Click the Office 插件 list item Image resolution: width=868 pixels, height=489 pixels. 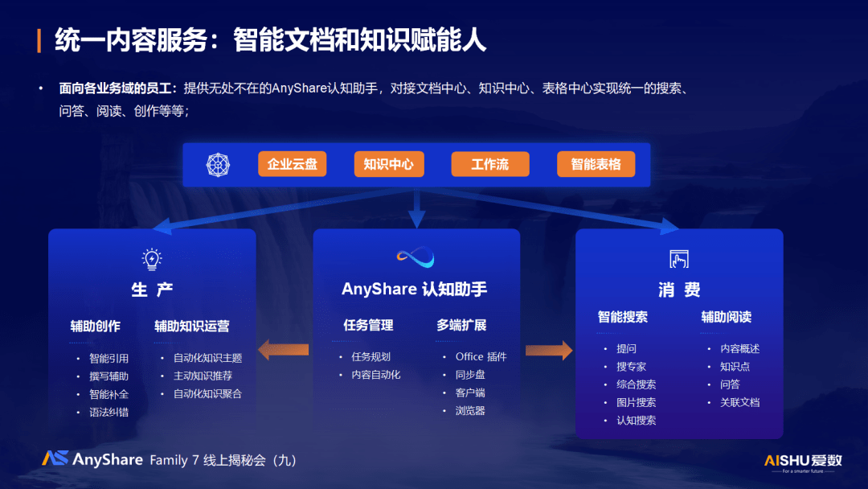tap(481, 356)
